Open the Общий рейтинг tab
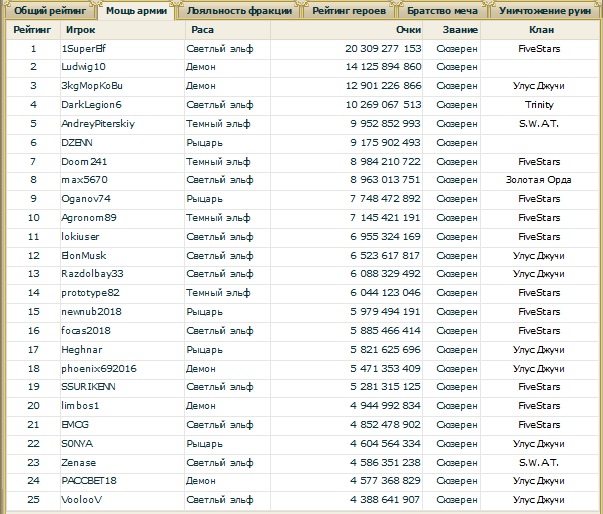This screenshot has width=603, height=514. 49,11
